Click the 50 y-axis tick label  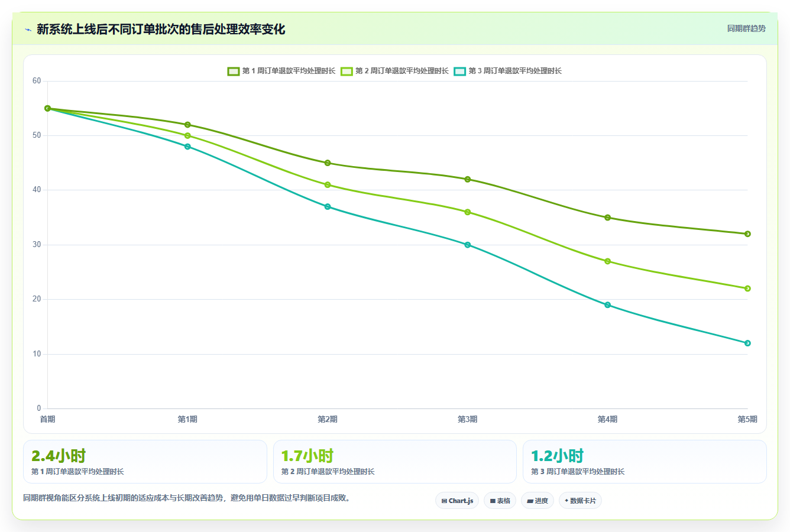pos(37,135)
